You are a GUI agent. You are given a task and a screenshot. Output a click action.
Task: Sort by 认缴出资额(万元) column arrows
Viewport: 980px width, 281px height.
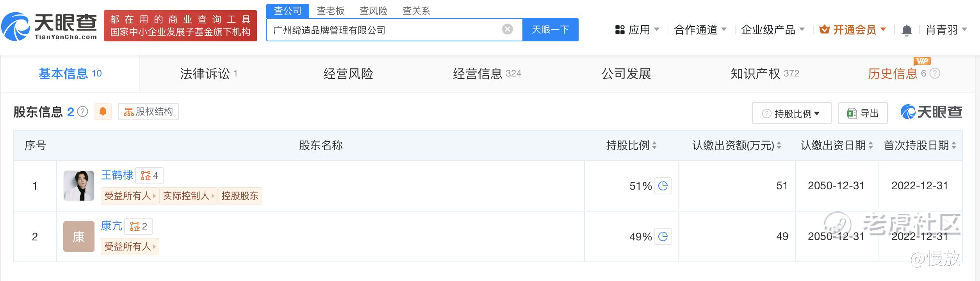point(779,146)
